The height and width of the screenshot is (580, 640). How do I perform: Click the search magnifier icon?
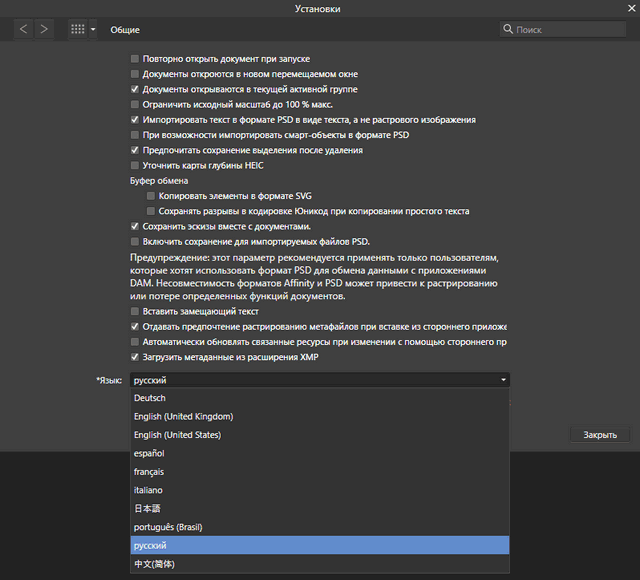click(508, 30)
